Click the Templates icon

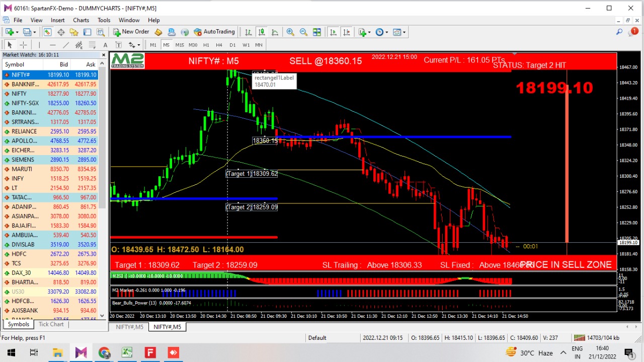point(397,32)
